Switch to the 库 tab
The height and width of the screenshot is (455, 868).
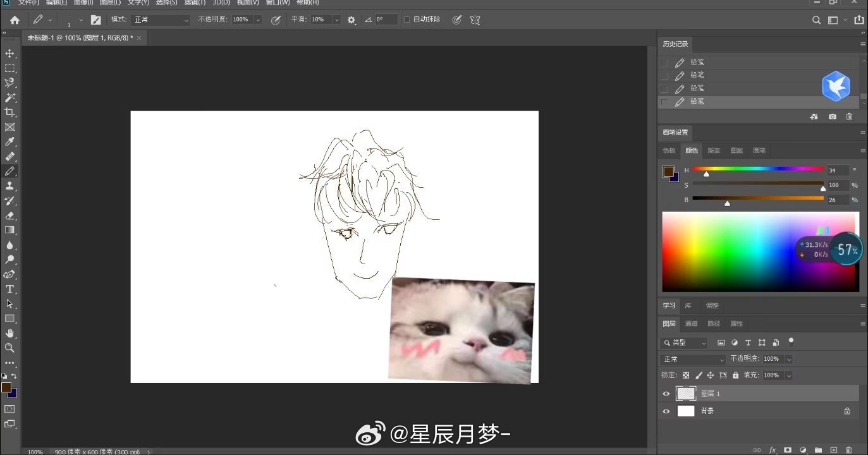click(688, 306)
